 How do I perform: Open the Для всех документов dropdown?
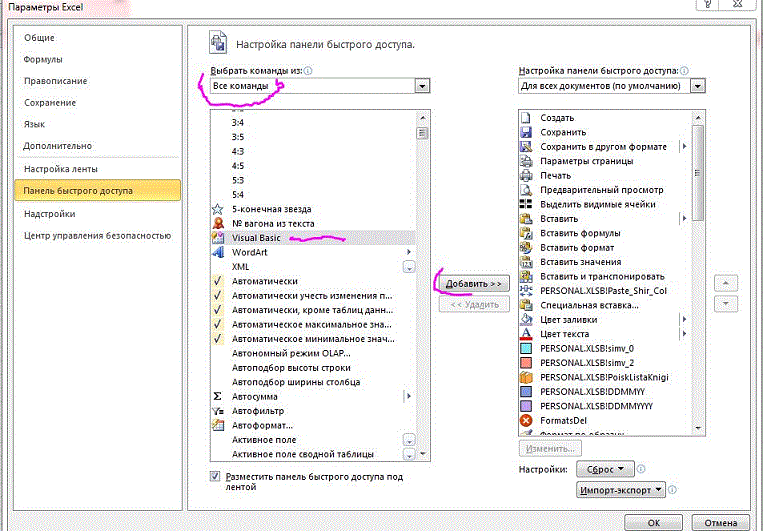[697, 87]
